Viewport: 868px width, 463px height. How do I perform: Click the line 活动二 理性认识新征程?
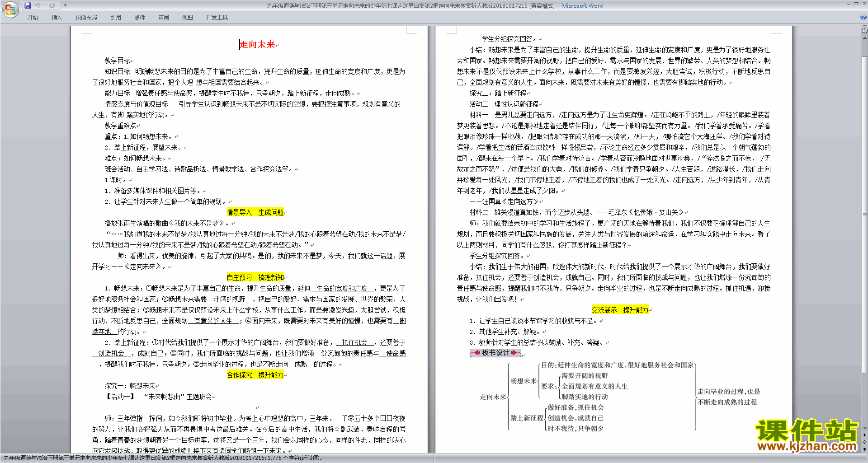[x=504, y=104]
